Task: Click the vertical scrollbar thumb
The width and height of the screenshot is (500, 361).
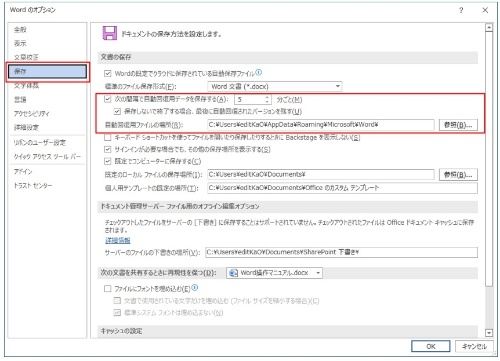Action: 489,159
